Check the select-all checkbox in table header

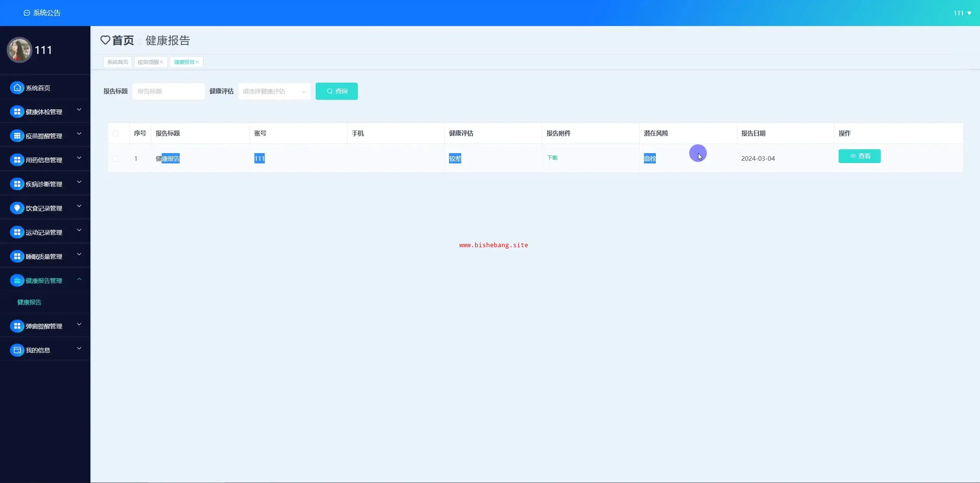[116, 134]
